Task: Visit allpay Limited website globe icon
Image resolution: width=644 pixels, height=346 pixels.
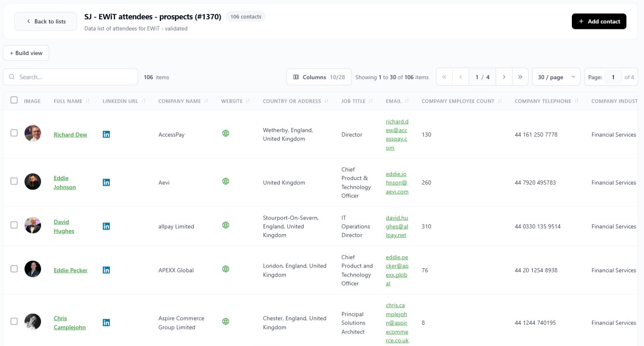Action: (x=226, y=225)
